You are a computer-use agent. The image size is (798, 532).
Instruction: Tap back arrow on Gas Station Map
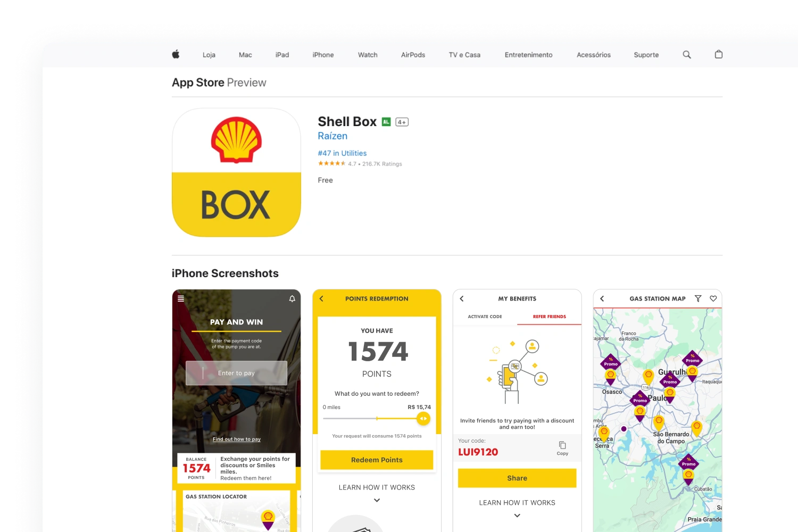pos(602,298)
